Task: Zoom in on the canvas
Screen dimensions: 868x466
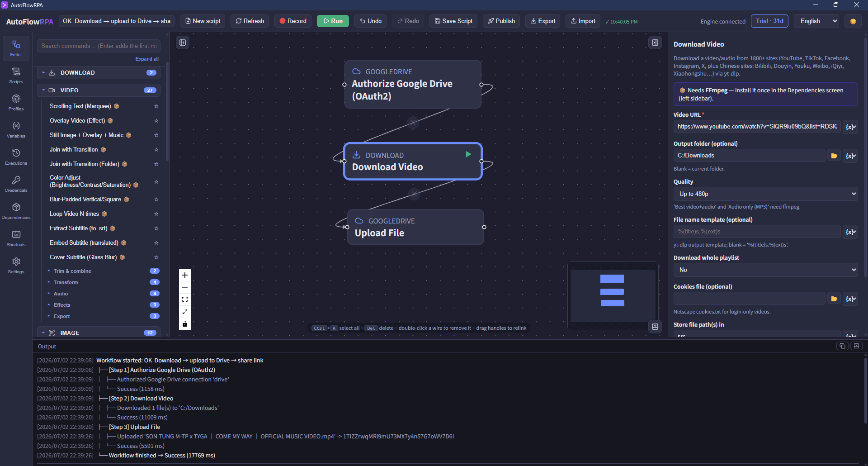Action: 185,275
